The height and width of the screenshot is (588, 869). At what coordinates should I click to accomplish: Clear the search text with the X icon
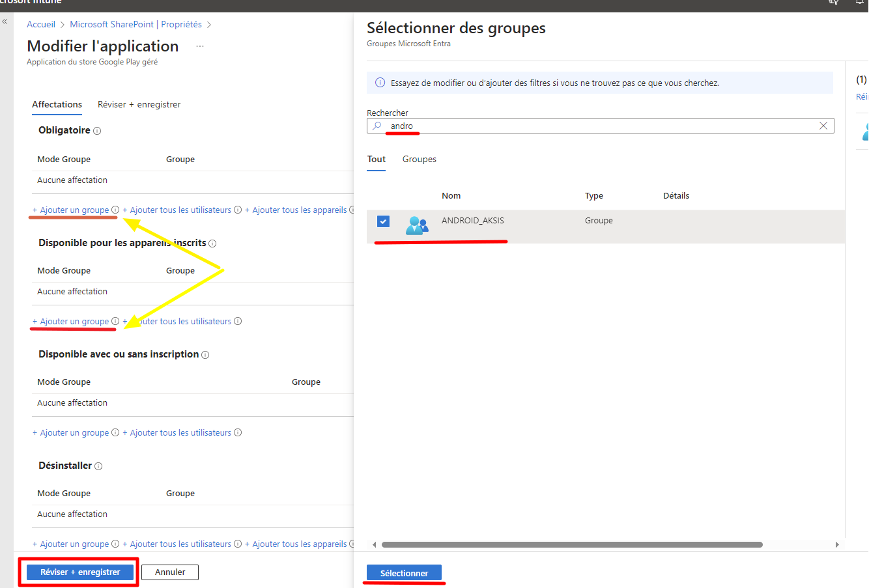click(x=823, y=126)
